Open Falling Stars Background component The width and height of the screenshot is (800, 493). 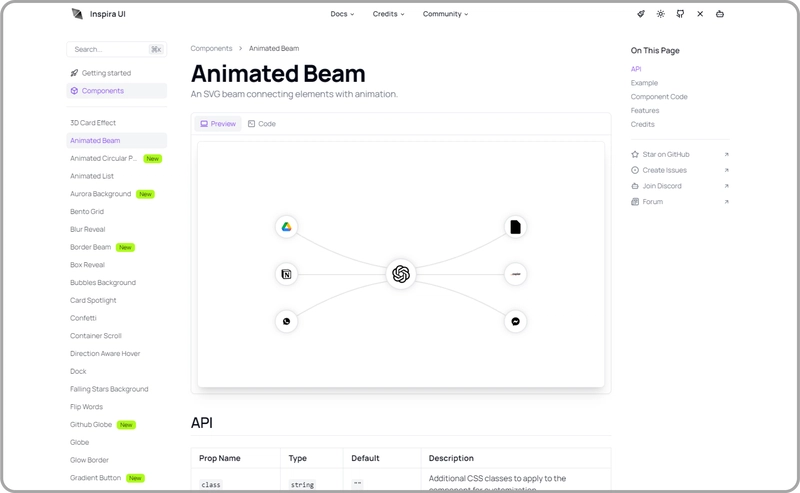(x=109, y=389)
